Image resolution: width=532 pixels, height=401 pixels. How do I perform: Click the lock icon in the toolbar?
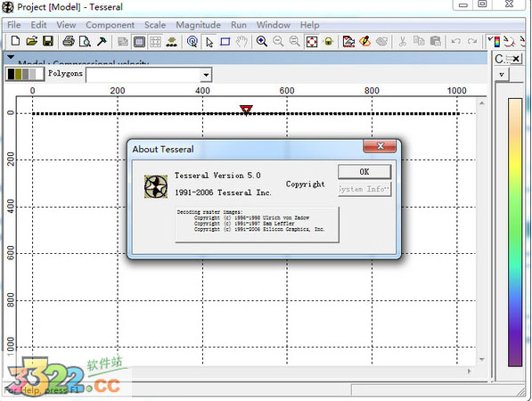[328, 42]
